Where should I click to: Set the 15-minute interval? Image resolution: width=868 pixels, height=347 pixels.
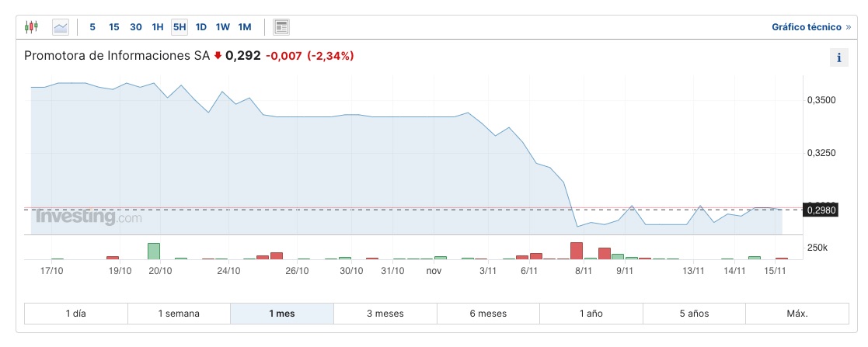coord(114,27)
